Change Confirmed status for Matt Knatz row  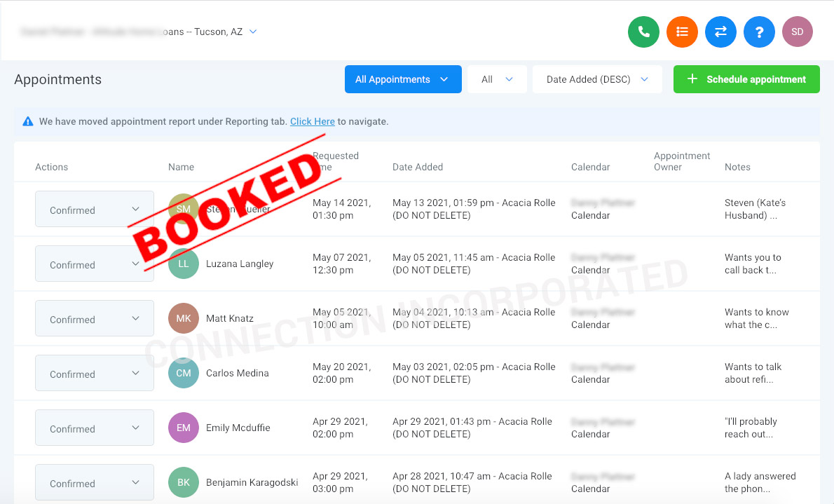pos(95,318)
